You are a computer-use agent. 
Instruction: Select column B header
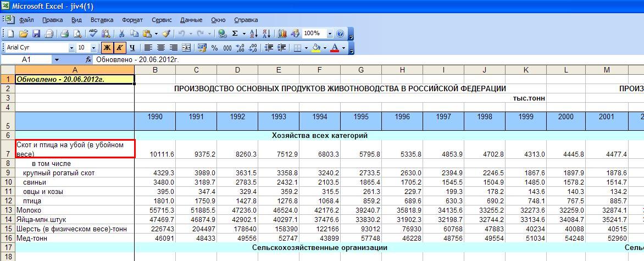tap(155, 70)
